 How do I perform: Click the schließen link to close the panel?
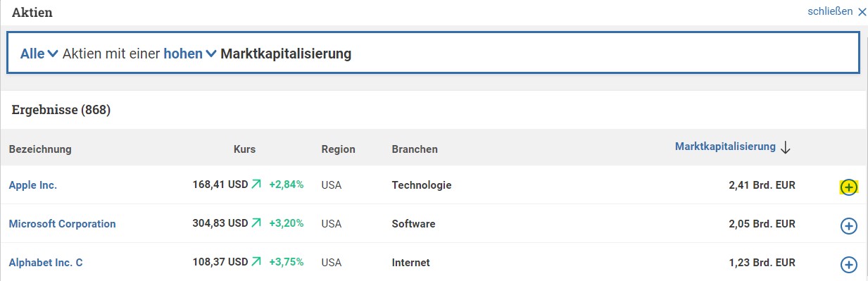pyautogui.click(x=831, y=11)
